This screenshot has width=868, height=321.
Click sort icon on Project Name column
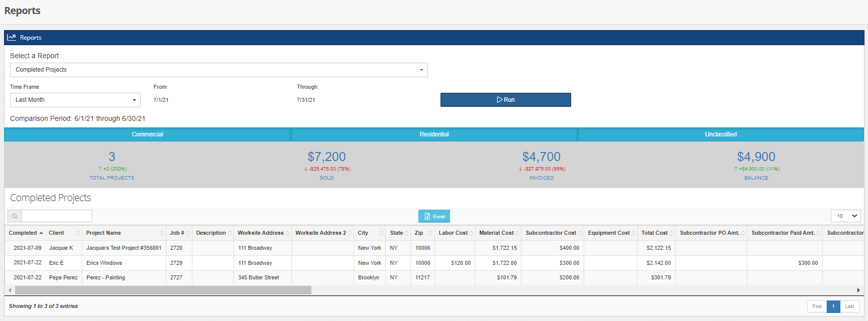(x=162, y=233)
